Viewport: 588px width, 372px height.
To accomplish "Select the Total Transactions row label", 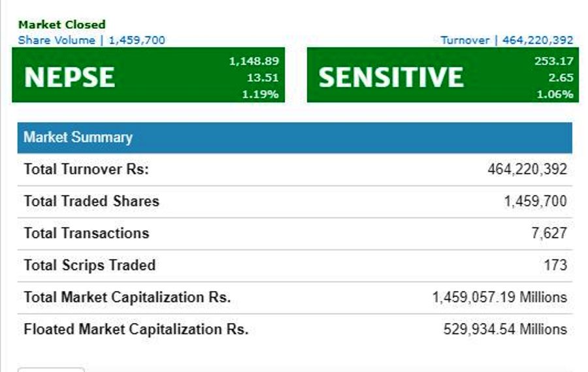I will click(86, 234).
